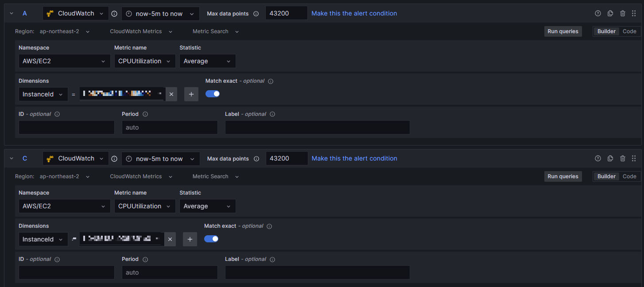Click drag handle icon of query A
The width and height of the screenshot is (644, 287).
point(634,13)
